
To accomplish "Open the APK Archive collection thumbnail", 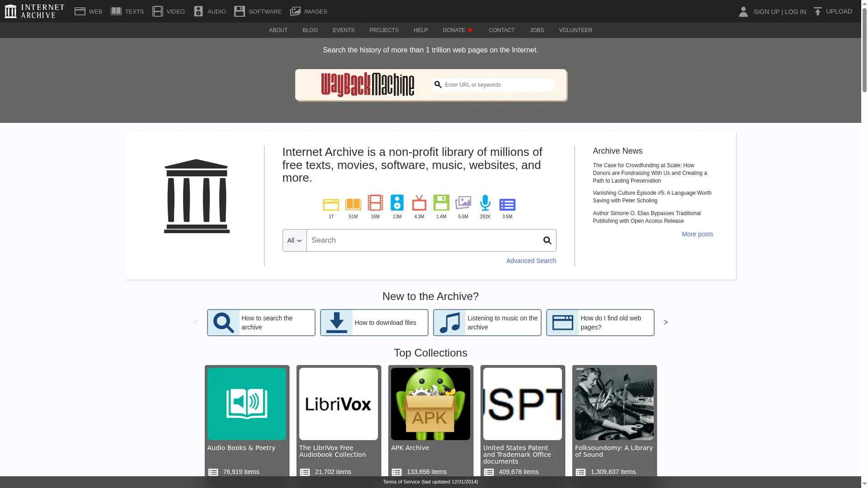I will (x=430, y=404).
